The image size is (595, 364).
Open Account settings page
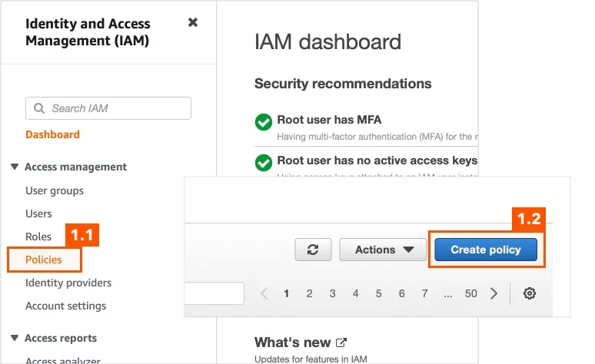click(x=65, y=306)
